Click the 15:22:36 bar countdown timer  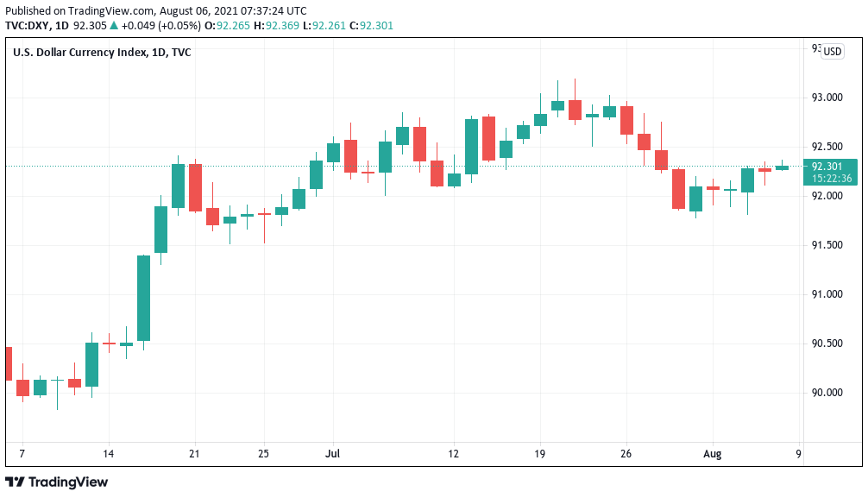click(x=829, y=179)
